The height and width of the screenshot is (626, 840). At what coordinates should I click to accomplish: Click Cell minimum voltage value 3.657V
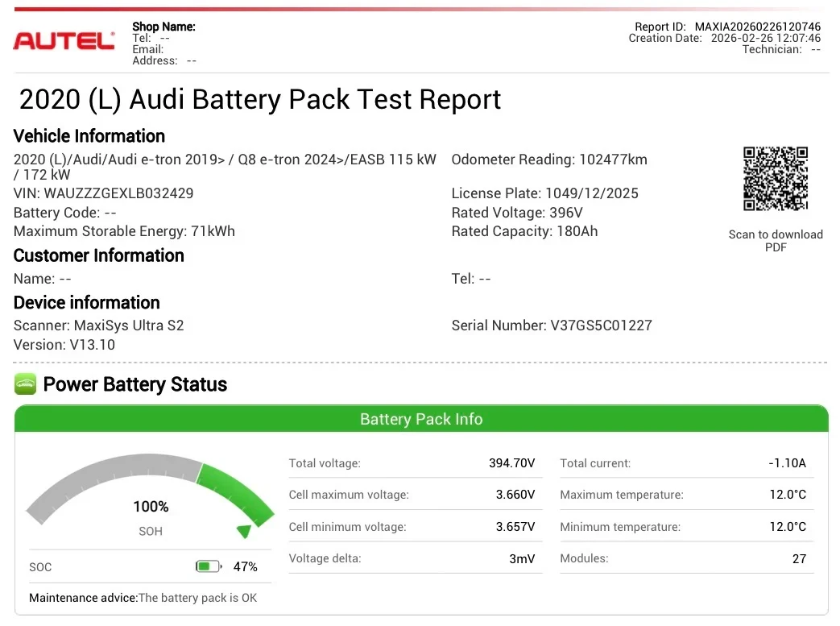(x=515, y=526)
